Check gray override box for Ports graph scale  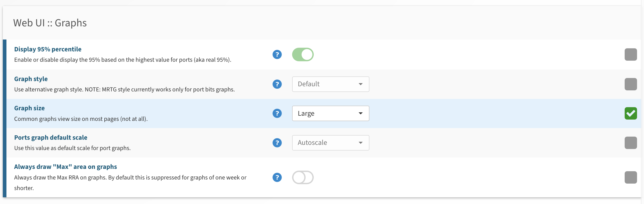[x=631, y=143]
